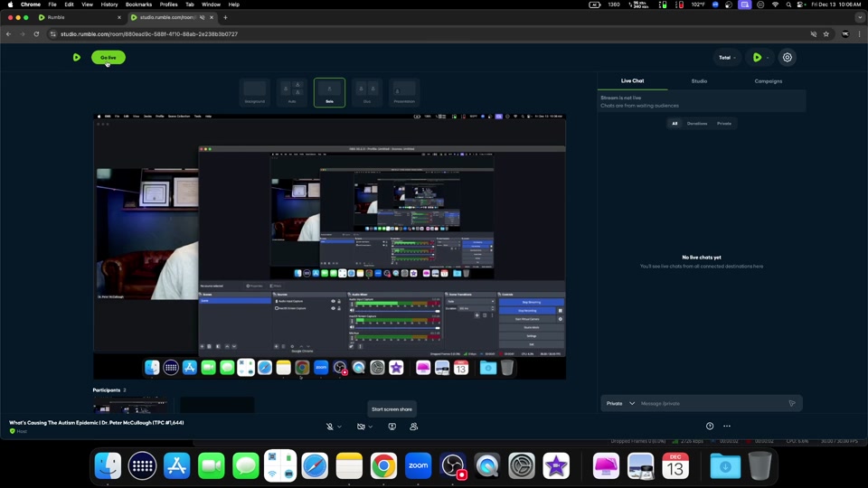
Task: Expand microphone options chevron
Action: click(x=340, y=427)
